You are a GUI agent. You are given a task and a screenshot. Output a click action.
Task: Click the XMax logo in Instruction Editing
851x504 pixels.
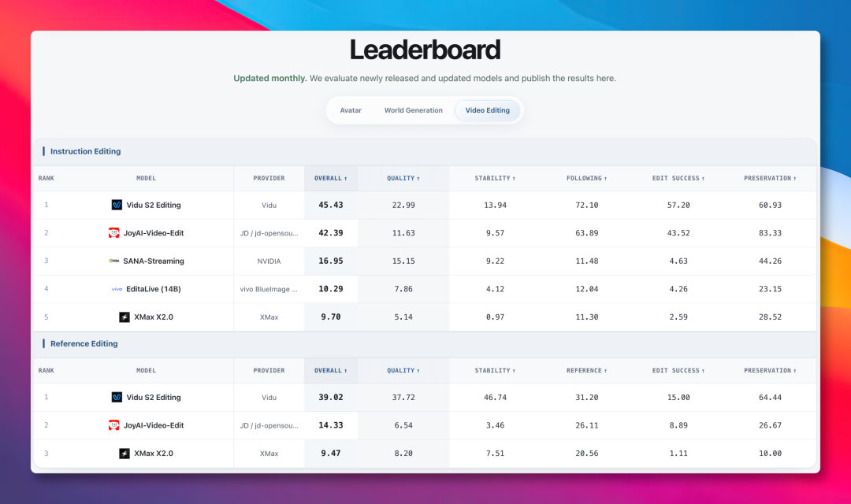[x=124, y=317]
